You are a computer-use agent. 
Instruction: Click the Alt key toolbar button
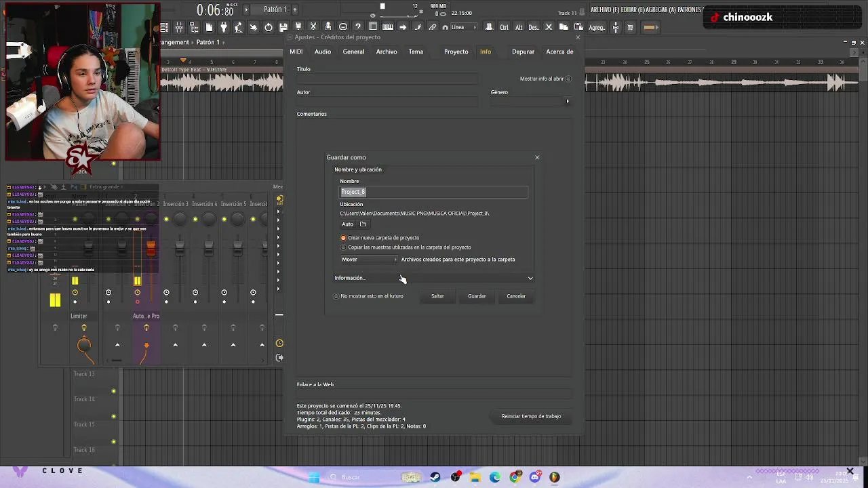[x=519, y=27]
